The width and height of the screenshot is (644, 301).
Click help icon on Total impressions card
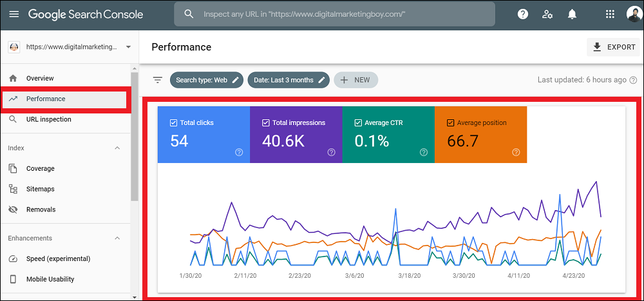332,153
